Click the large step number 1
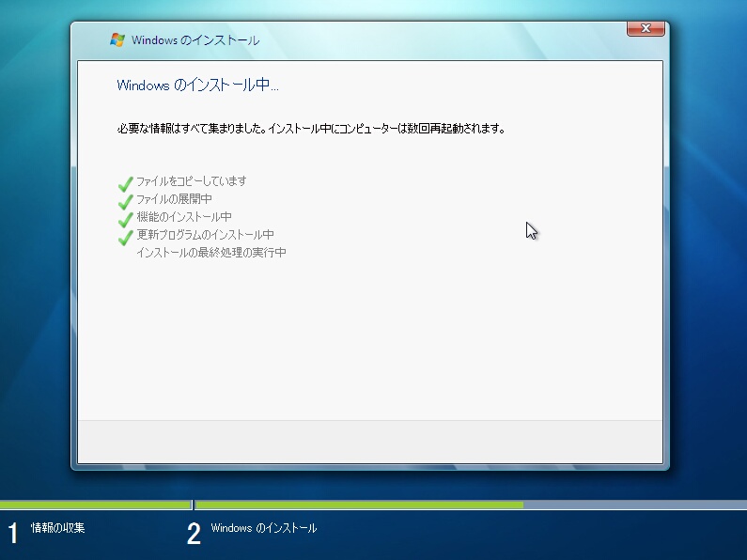Viewport: 747px width, 560px height. coord(13,533)
